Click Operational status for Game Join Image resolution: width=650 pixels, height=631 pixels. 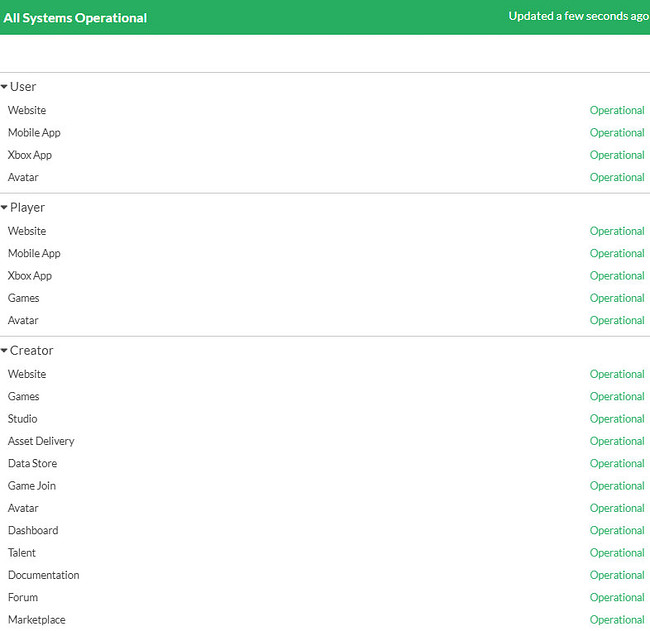click(x=617, y=486)
